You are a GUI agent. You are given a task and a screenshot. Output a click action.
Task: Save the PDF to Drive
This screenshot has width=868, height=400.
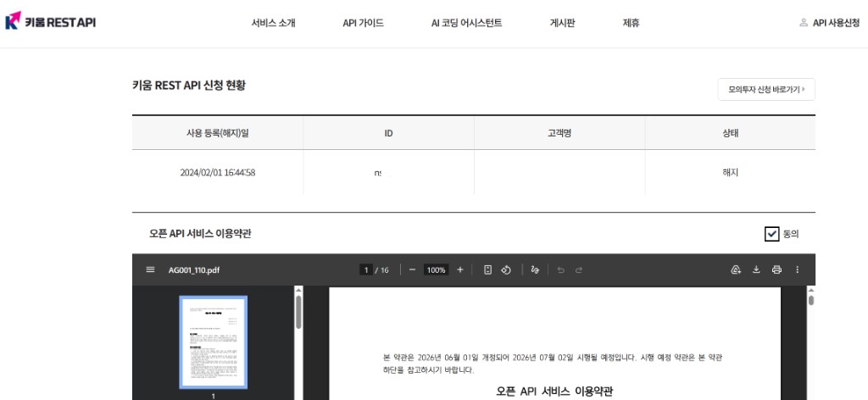(736, 269)
